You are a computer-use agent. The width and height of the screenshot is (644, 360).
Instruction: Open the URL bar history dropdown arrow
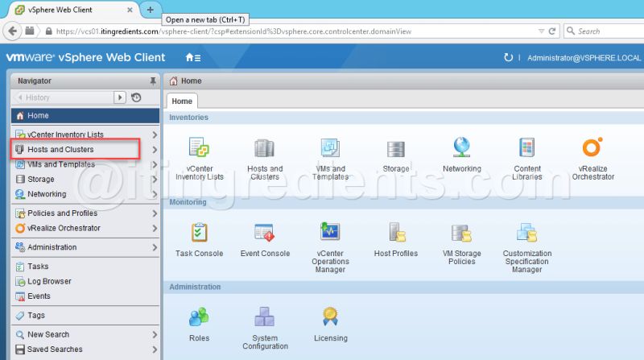[541, 31]
